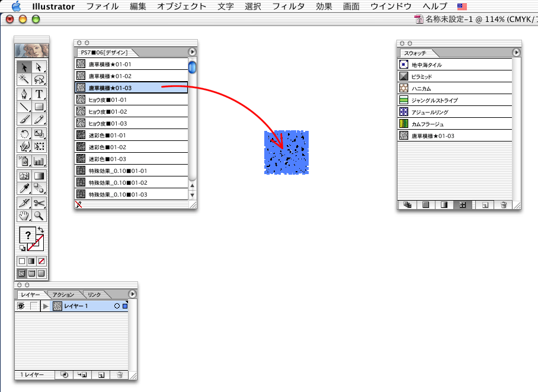Make clipping mask in Layers panel
Image resolution: width=538 pixels, height=392 pixels.
coord(65,375)
